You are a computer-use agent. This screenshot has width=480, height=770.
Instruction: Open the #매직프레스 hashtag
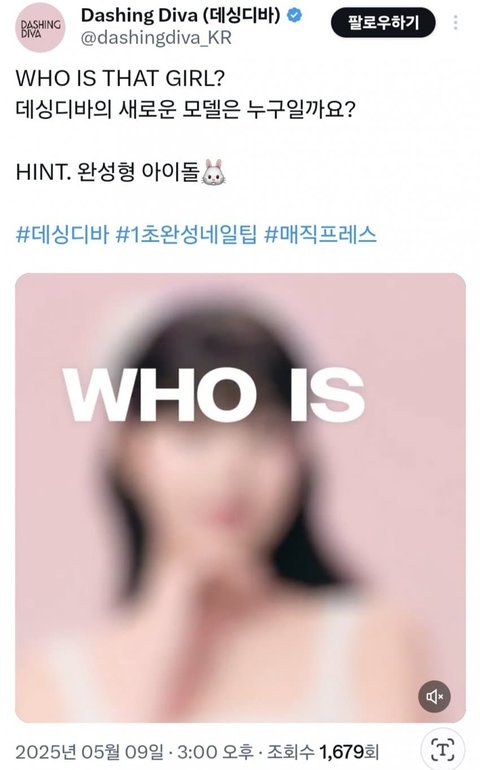[320, 234]
